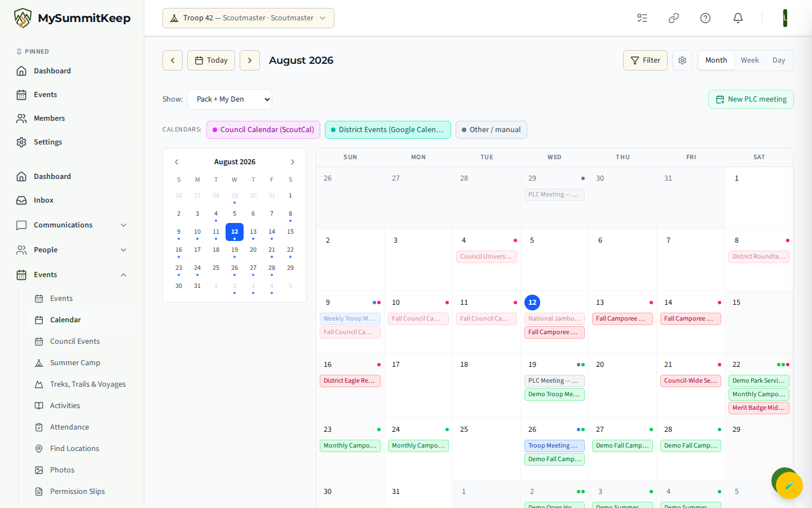
Task: Open Demo Troop Me… event on August 19
Action: (554, 395)
